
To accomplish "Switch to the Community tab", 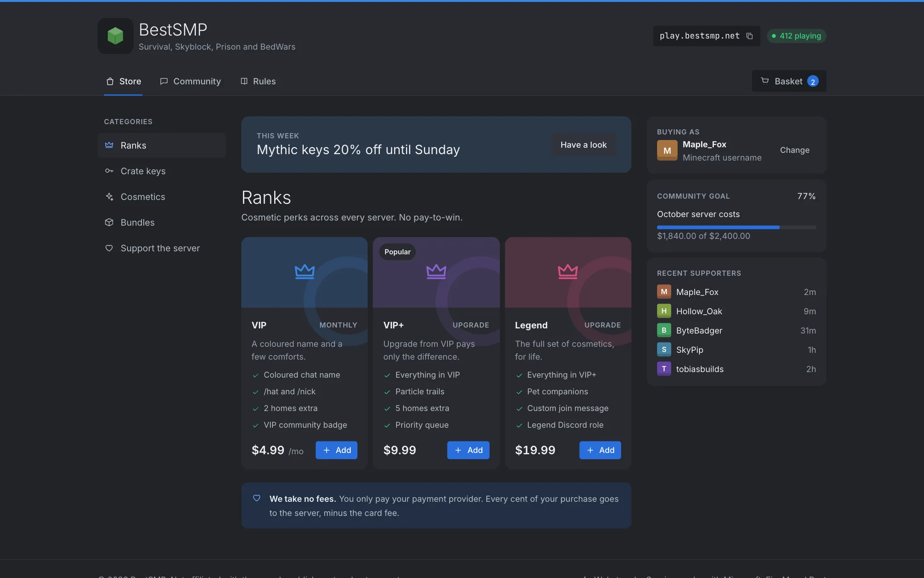I will click(x=190, y=81).
